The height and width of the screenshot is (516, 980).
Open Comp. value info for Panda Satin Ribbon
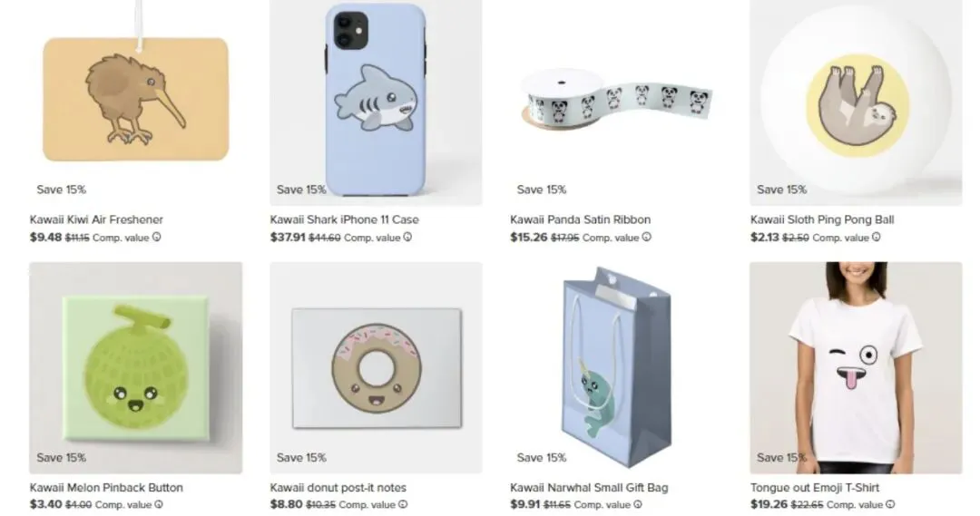[647, 238]
